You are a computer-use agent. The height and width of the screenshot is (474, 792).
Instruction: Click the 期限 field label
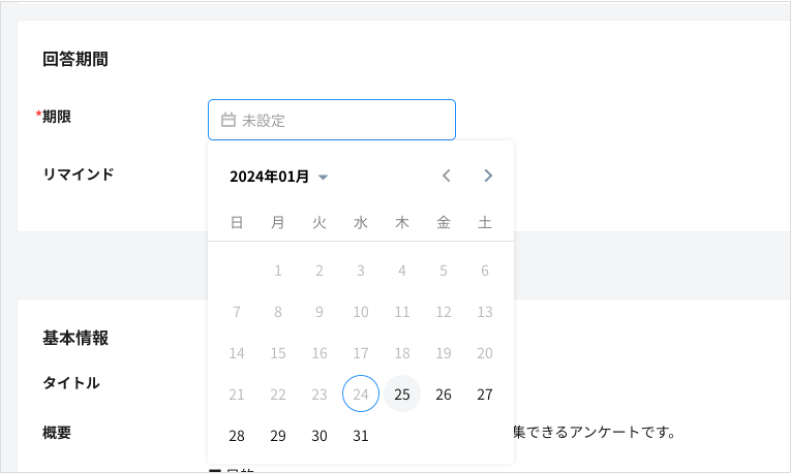56,117
